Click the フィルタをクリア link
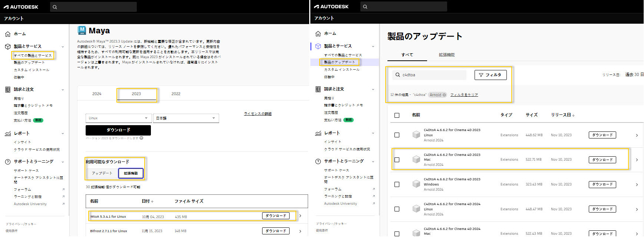Viewport: 644px width, 237px height. pos(464,95)
